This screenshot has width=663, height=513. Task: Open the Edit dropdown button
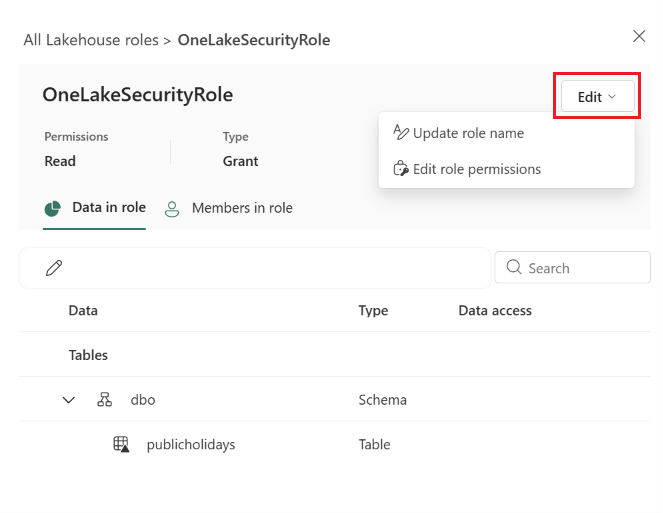(x=597, y=96)
